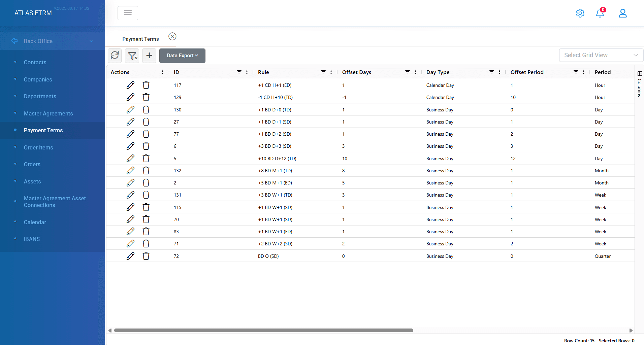Delete payment term ID 117

pyautogui.click(x=146, y=85)
